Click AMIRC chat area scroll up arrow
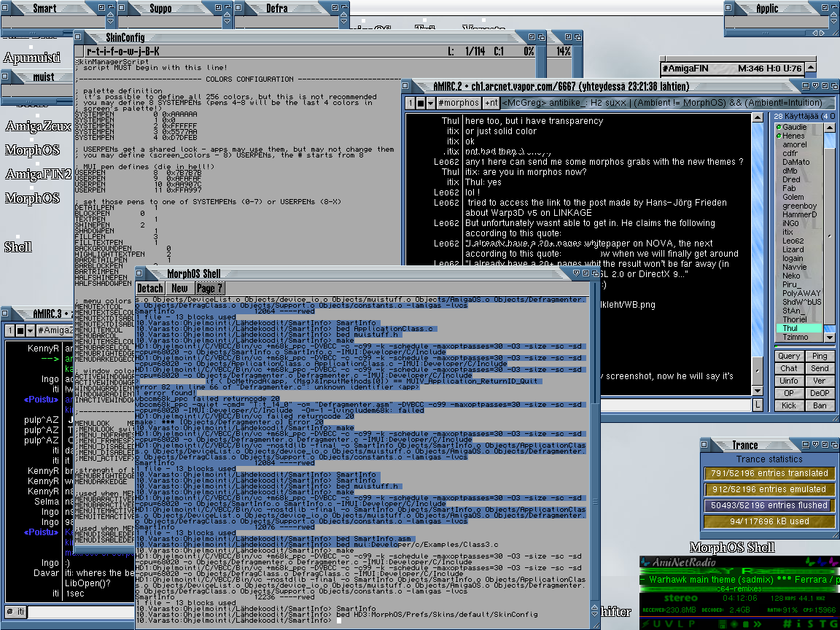Screen dimensions: 840x630 tap(758, 118)
